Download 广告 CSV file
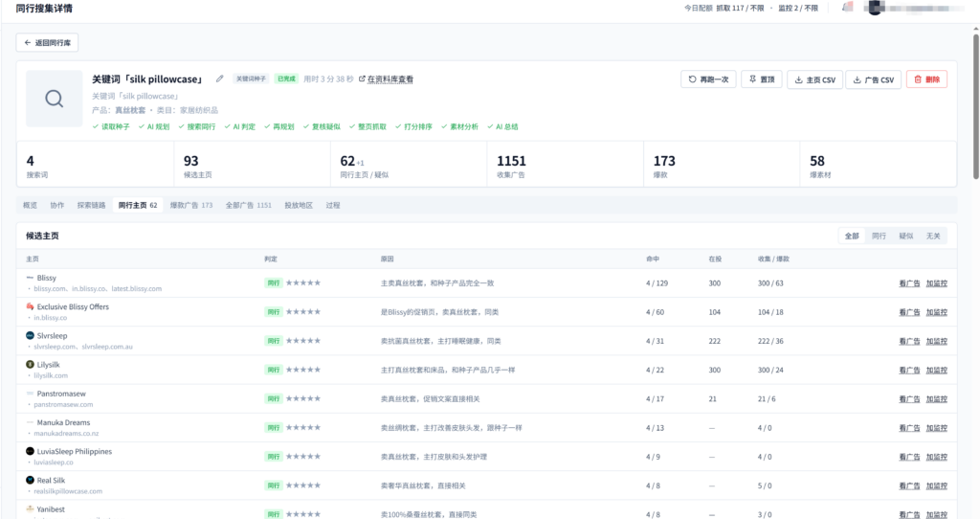Screen dimensions: 980x519 click(x=873, y=79)
